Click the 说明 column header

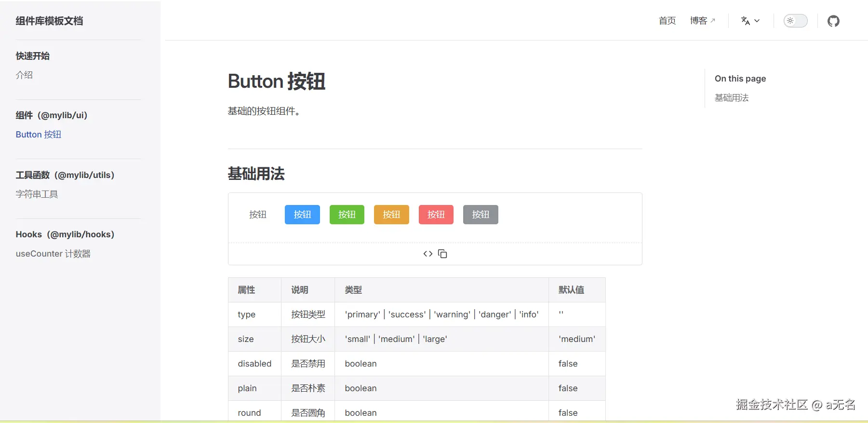point(308,290)
